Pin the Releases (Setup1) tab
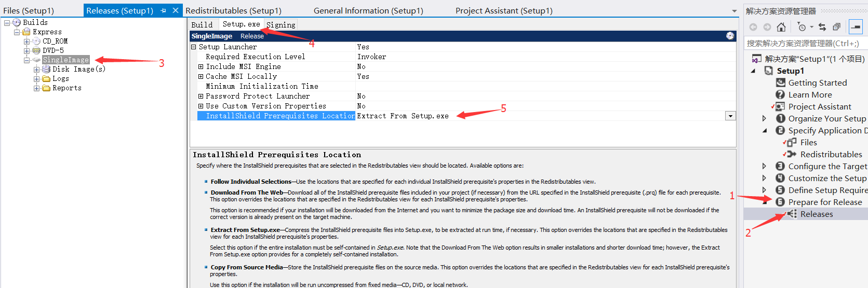The width and height of the screenshot is (868, 288). click(x=163, y=10)
